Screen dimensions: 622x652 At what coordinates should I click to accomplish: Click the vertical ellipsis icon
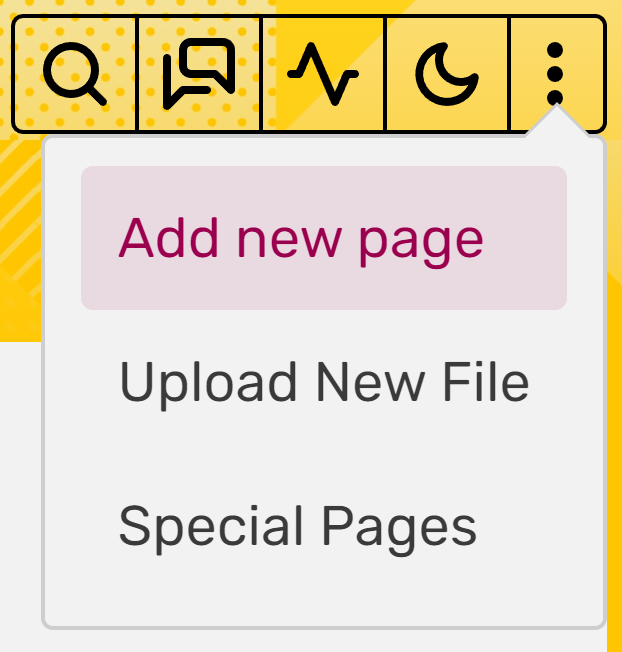pyautogui.click(x=555, y=74)
